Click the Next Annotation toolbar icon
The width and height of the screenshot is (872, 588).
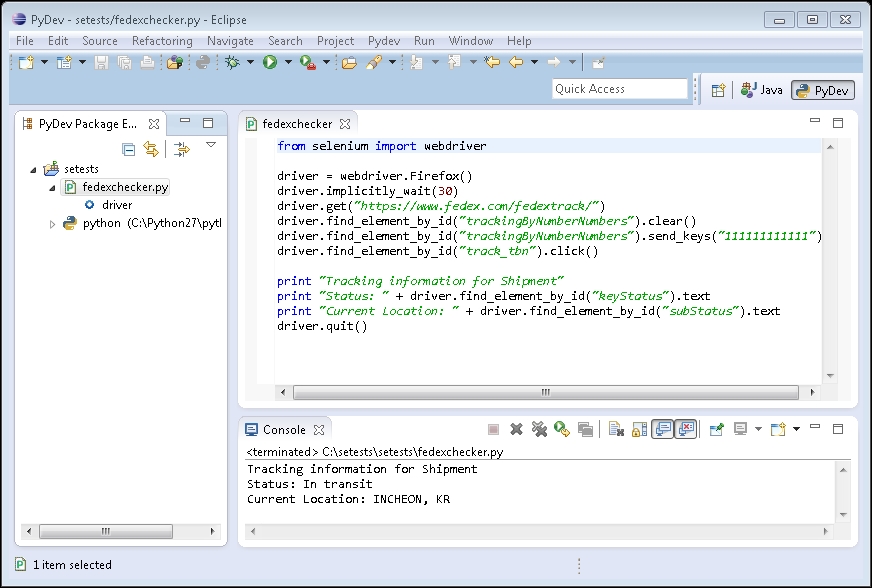coord(416,62)
